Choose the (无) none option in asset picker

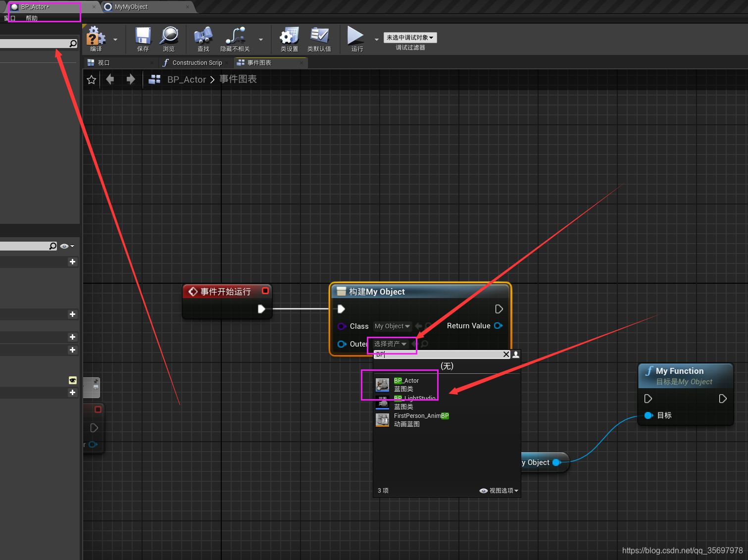pos(447,366)
